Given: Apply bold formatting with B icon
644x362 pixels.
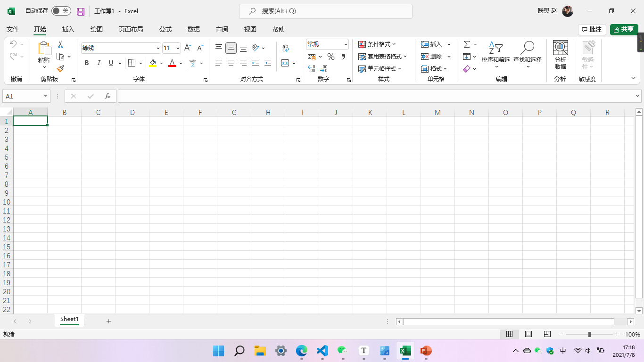Looking at the screenshot, I should (87, 63).
